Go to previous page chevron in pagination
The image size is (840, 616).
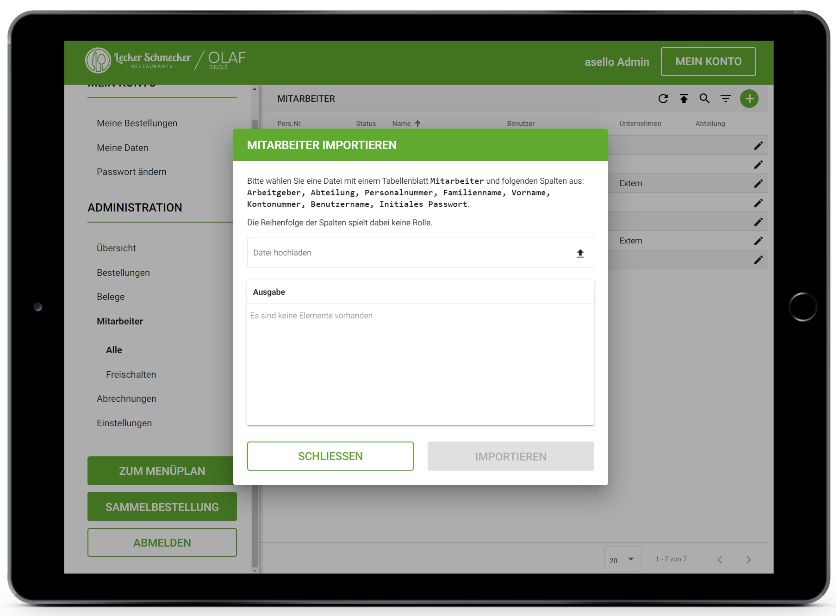pyautogui.click(x=720, y=560)
